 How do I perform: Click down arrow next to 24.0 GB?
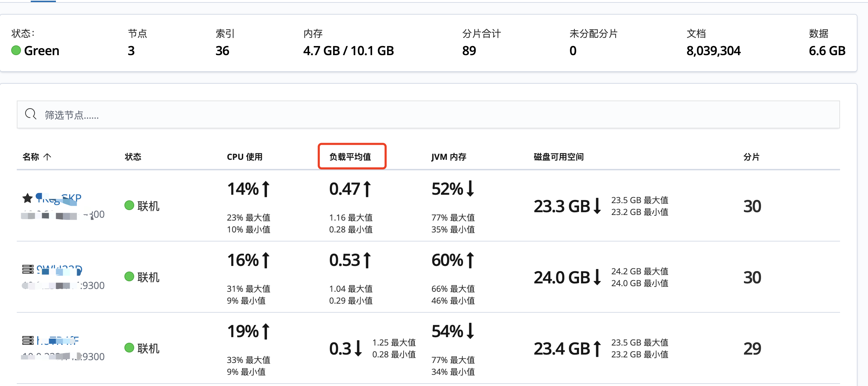pyautogui.click(x=597, y=277)
